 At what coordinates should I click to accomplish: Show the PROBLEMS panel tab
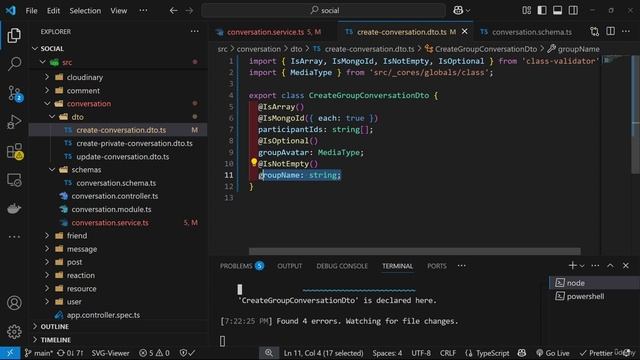(242, 266)
